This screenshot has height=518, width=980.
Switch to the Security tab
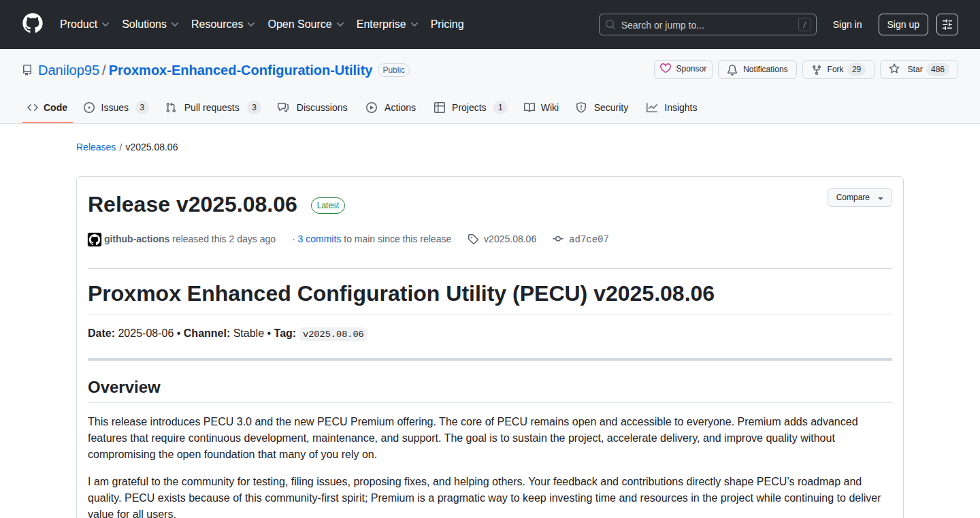(x=602, y=108)
